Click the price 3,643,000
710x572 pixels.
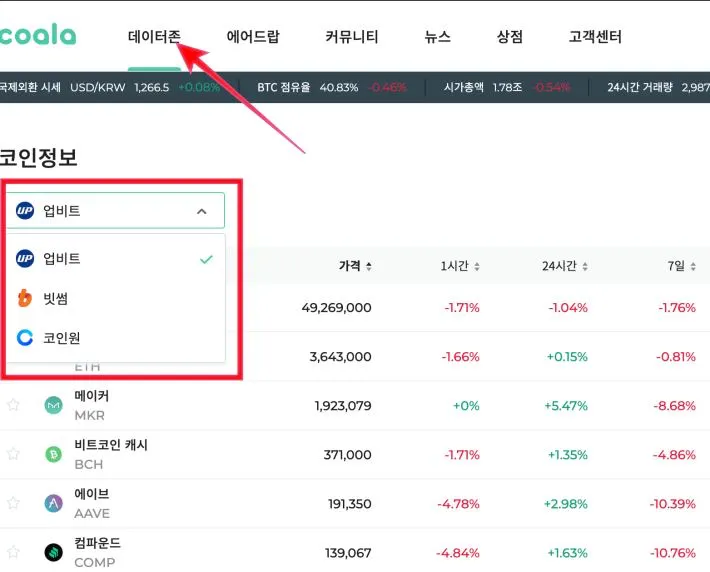341,357
